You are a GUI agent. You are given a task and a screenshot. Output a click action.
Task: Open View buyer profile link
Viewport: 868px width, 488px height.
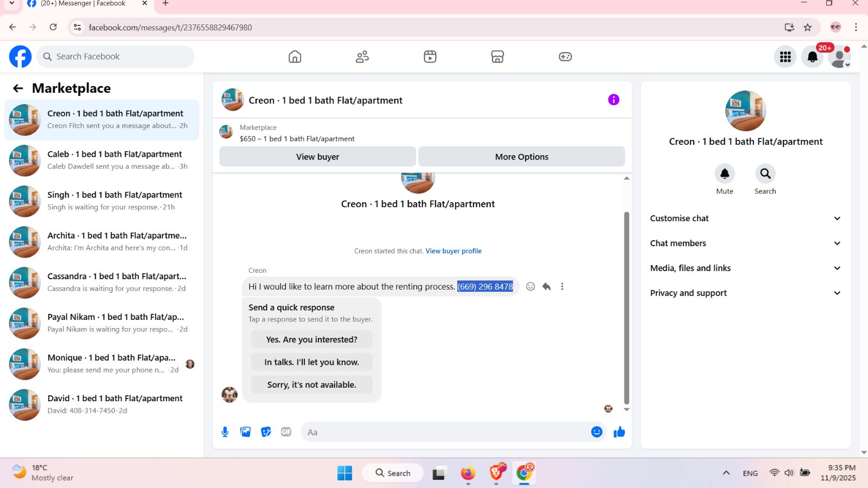click(x=454, y=251)
